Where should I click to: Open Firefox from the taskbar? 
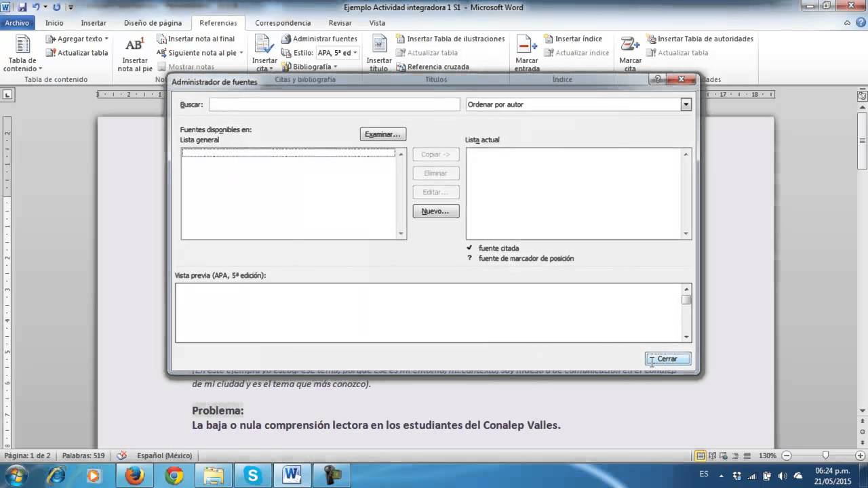134,475
